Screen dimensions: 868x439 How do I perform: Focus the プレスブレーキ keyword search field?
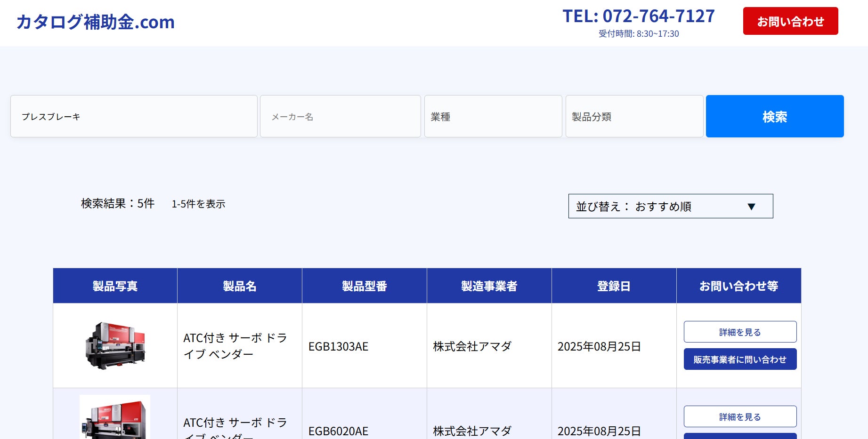pyautogui.click(x=134, y=116)
